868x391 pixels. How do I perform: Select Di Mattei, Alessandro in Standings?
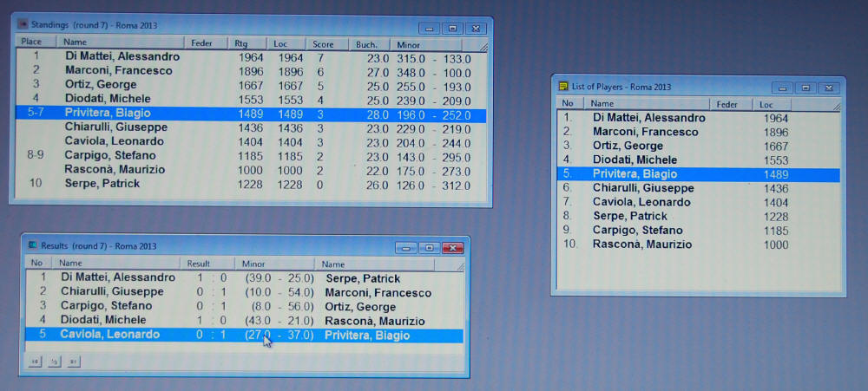(251, 57)
